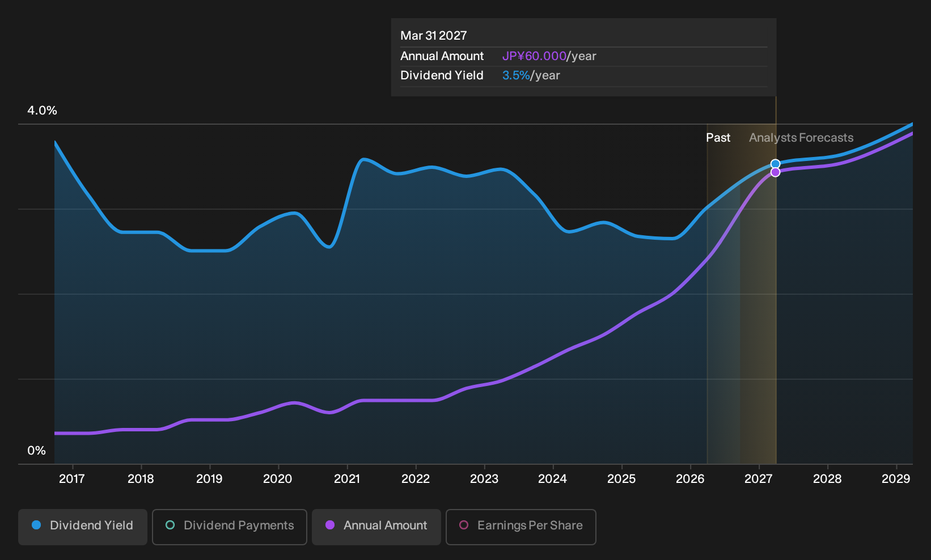The height and width of the screenshot is (560, 931).
Task: Click the JP¥60.000 annual amount value
Action: tap(534, 56)
